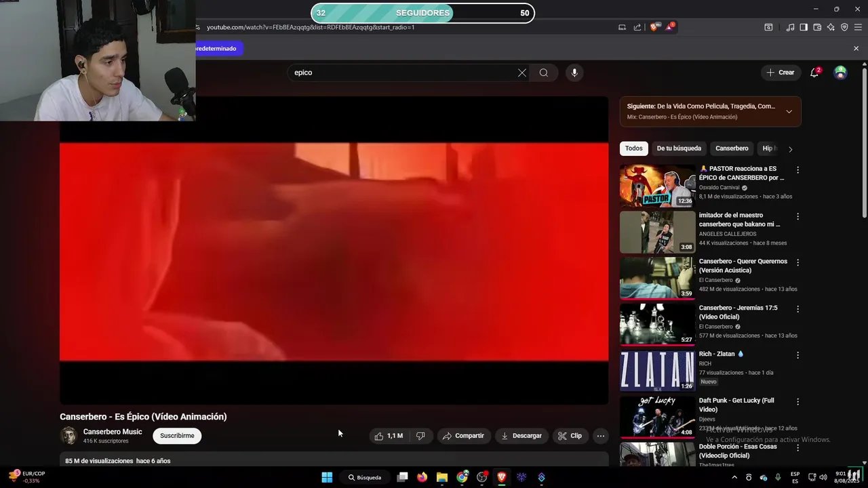
Task: Open the Brave Wallet icon
Action: click(x=817, y=27)
